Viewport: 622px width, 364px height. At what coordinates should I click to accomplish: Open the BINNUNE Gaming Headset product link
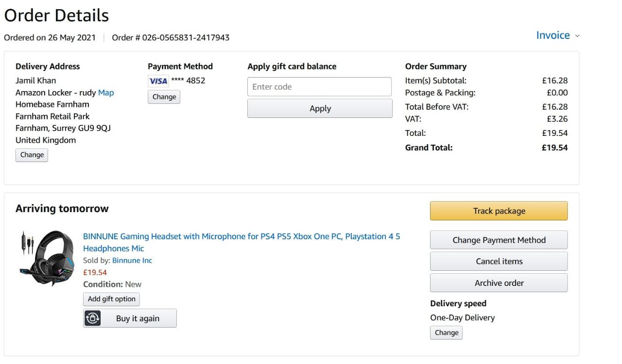click(242, 237)
